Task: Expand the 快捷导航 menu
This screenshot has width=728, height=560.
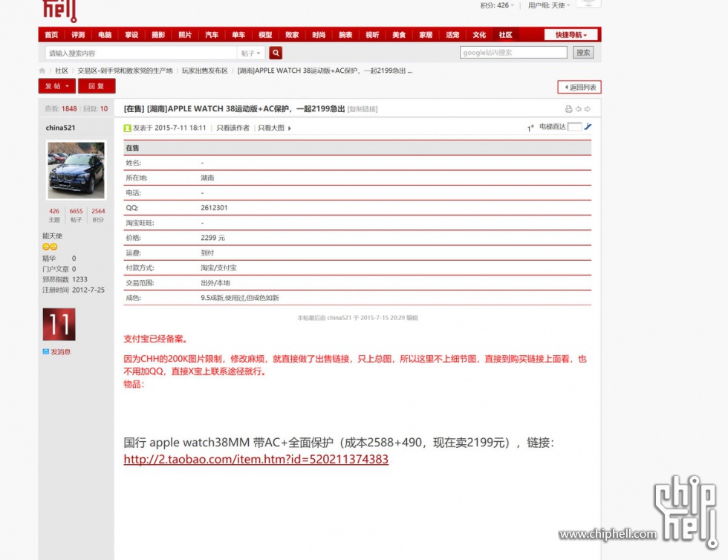Action: pyautogui.click(x=571, y=35)
